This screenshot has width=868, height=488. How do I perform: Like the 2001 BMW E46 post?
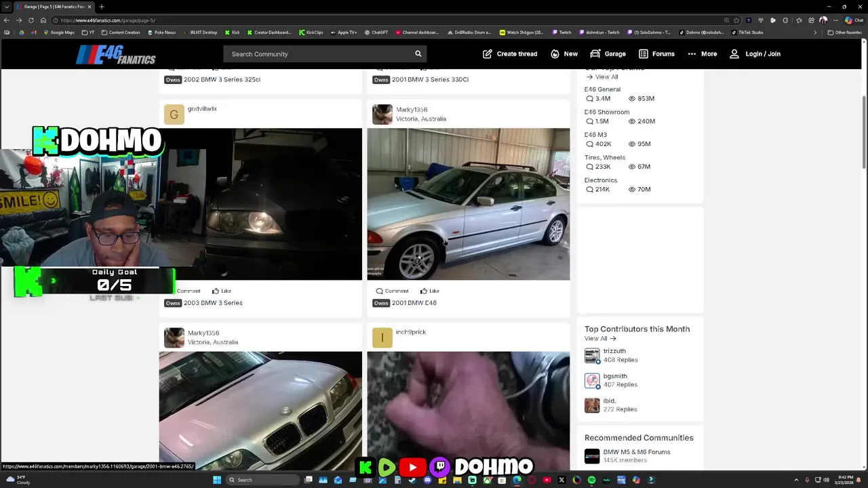tap(429, 291)
